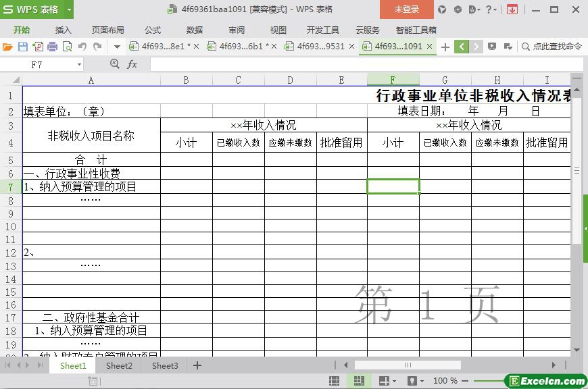Go to next document tab arrow
Image resolution: width=588 pixels, height=389 pixels.
click(x=476, y=47)
